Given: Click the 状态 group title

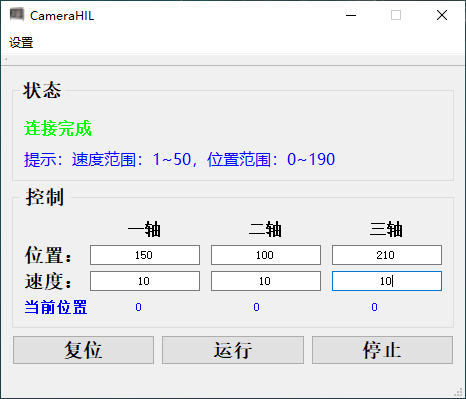Looking at the screenshot, I should click(x=42, y=90).
